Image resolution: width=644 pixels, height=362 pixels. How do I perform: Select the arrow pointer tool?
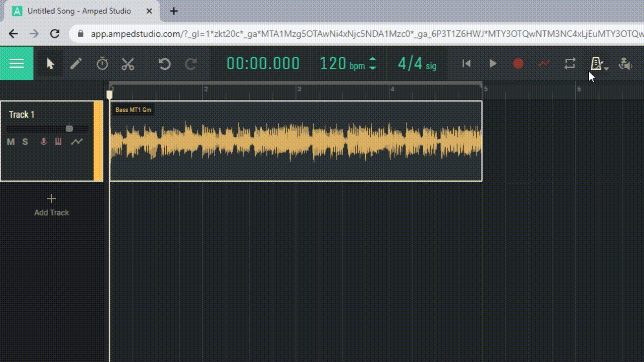[x=50, y=64]
